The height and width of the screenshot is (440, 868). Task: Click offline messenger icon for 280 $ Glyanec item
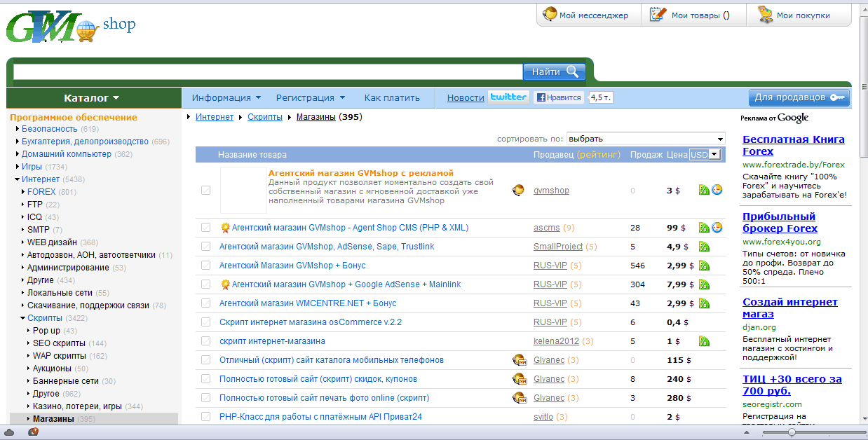click(520, 398)
